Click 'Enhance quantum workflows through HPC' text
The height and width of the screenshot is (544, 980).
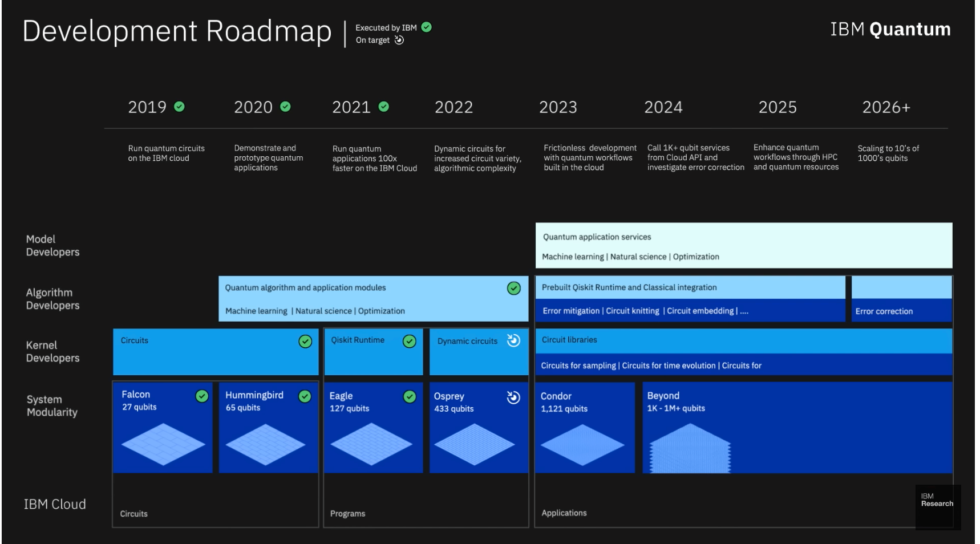point(796,157)
